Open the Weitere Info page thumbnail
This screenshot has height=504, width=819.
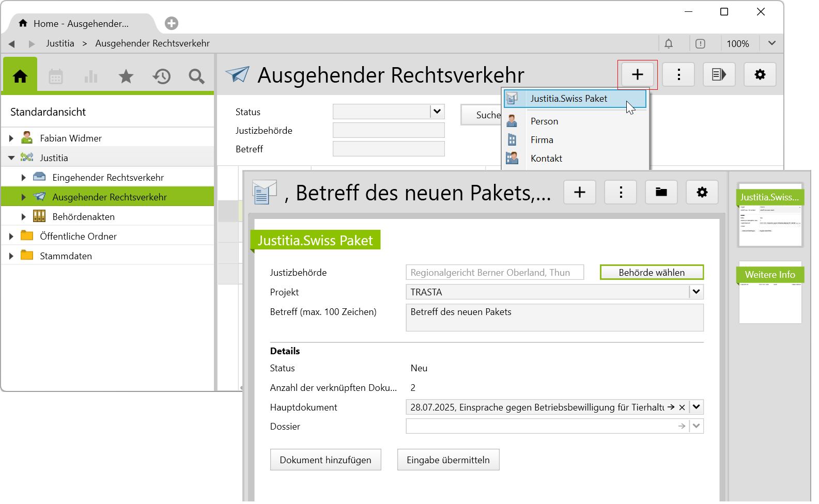click(x=770, y=292)
